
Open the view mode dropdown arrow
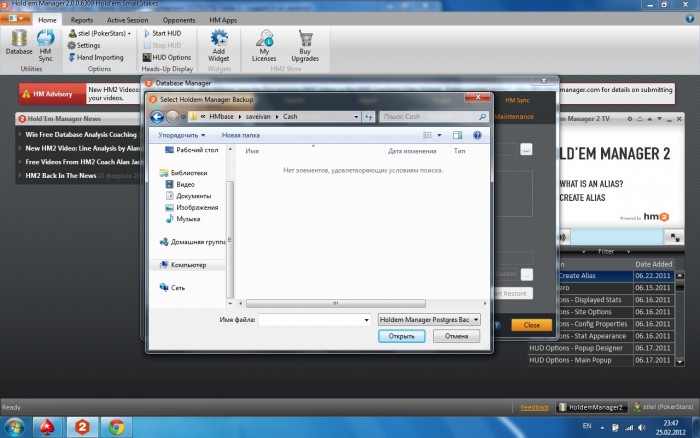coord(439,135)
